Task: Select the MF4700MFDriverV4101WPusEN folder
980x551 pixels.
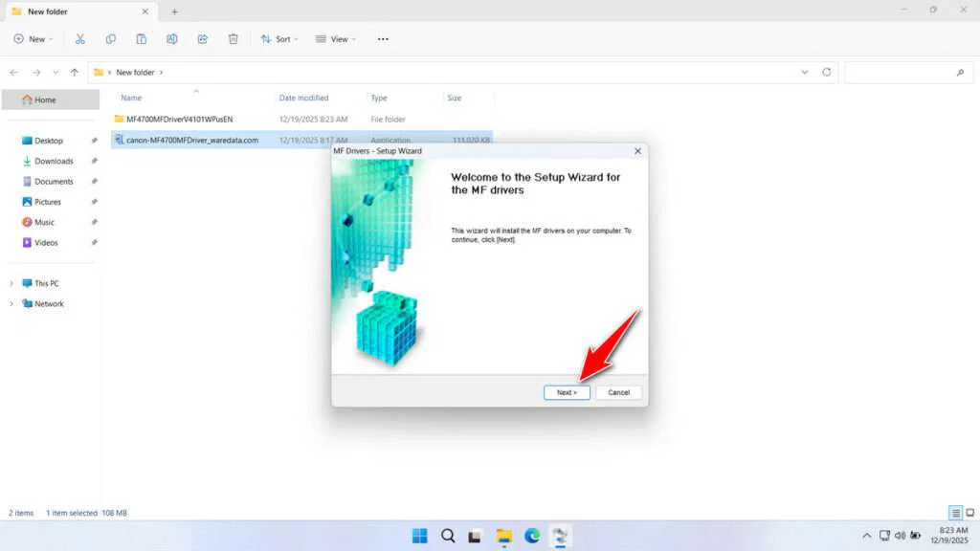Action: point(179,120)
